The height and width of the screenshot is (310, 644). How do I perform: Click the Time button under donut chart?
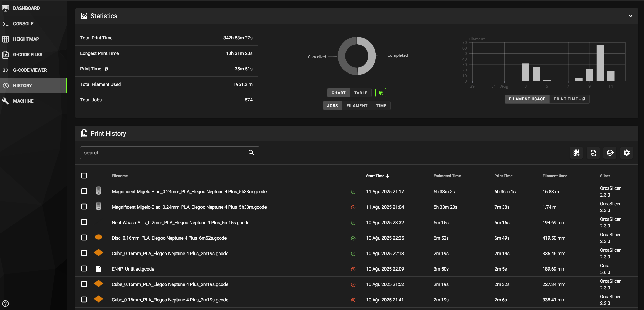[x=381, y=106]
